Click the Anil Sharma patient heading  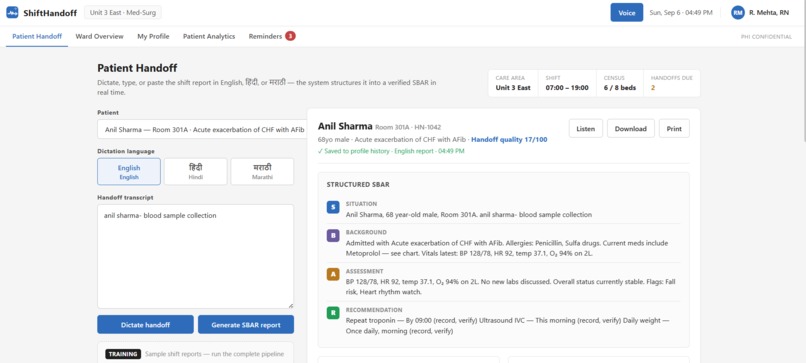point(345,126)
